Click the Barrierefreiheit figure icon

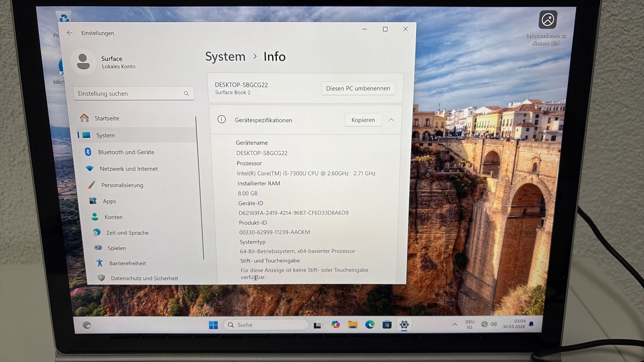(100, 263)
